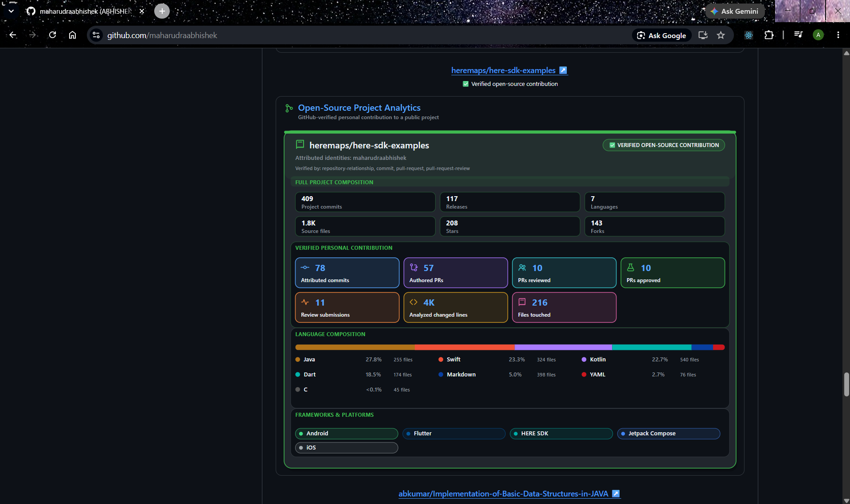Click the 143 Forks stat box
The width and height of the screenshot is (850, 504).
[655, 226]
